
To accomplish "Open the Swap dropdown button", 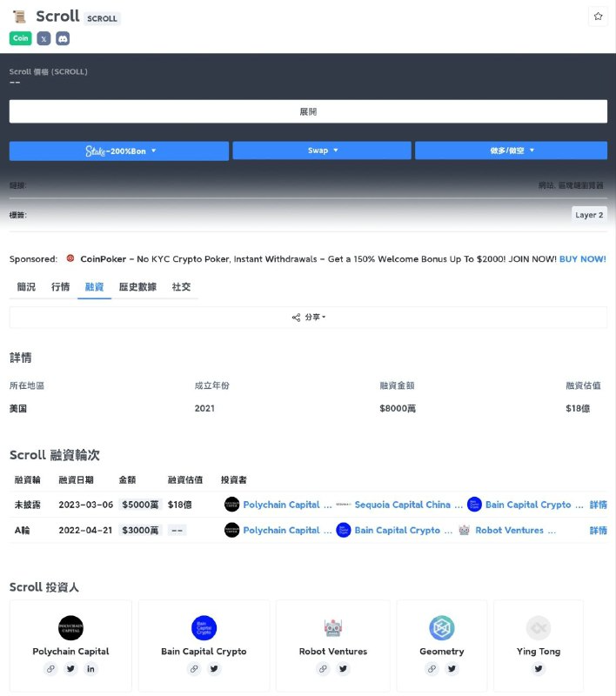I will pos(322,151).
